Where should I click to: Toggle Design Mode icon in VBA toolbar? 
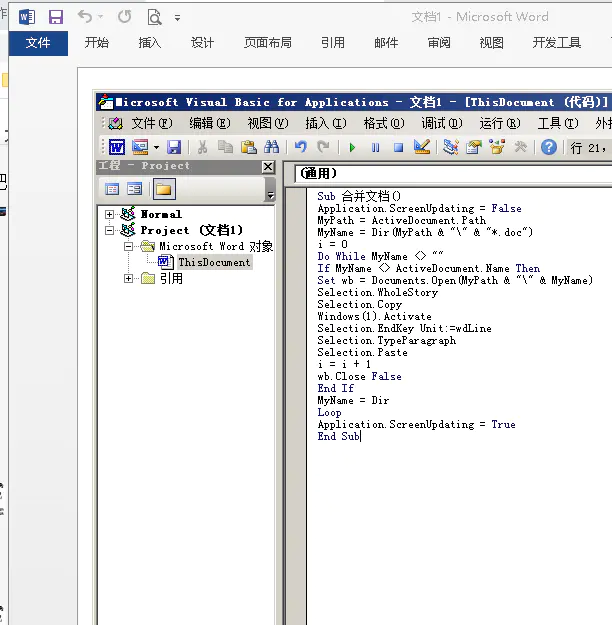[x=422, y=147]
